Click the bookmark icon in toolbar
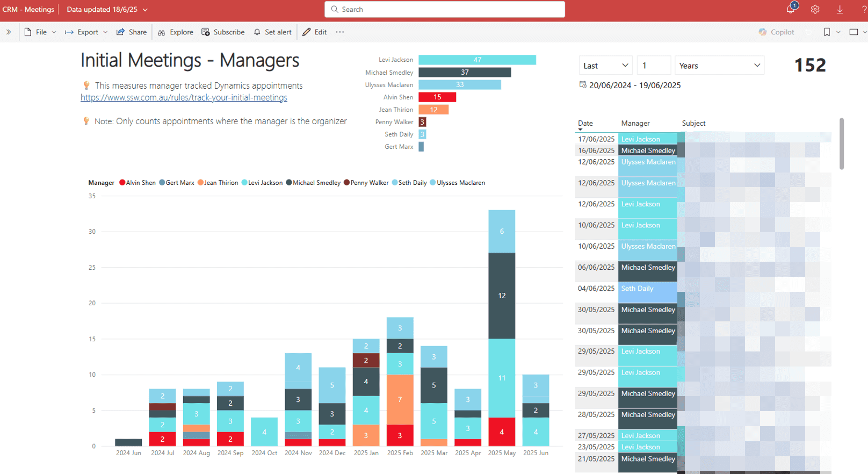The height and width of the screenshot is (474, 868). pos(827,32)
